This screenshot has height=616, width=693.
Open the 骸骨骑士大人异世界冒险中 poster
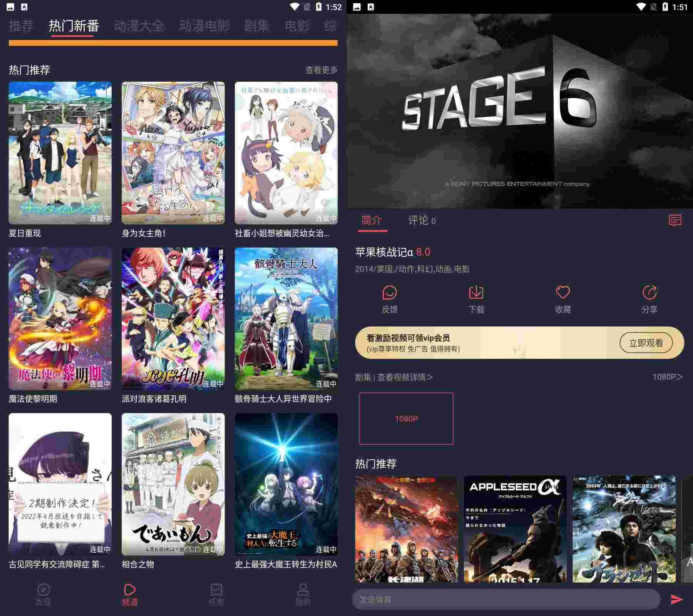(x=286, y=319)
